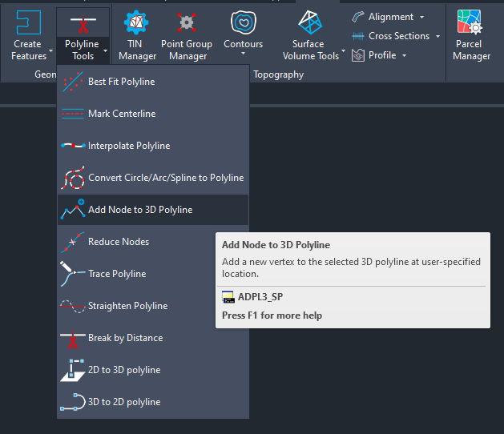Select Break by Distance entry

coord(153,338)
